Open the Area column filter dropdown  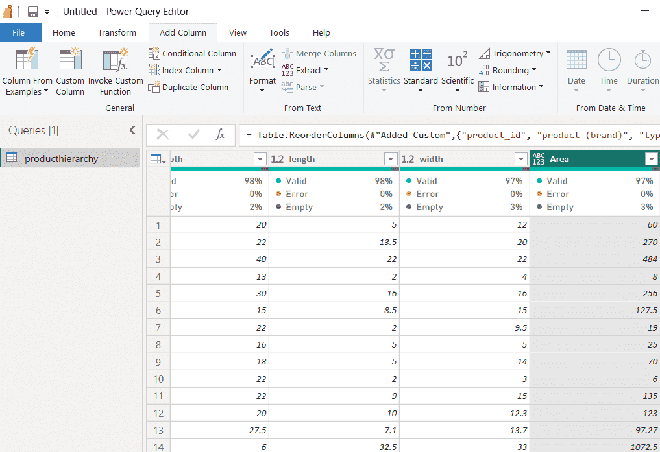click(652, 159)
